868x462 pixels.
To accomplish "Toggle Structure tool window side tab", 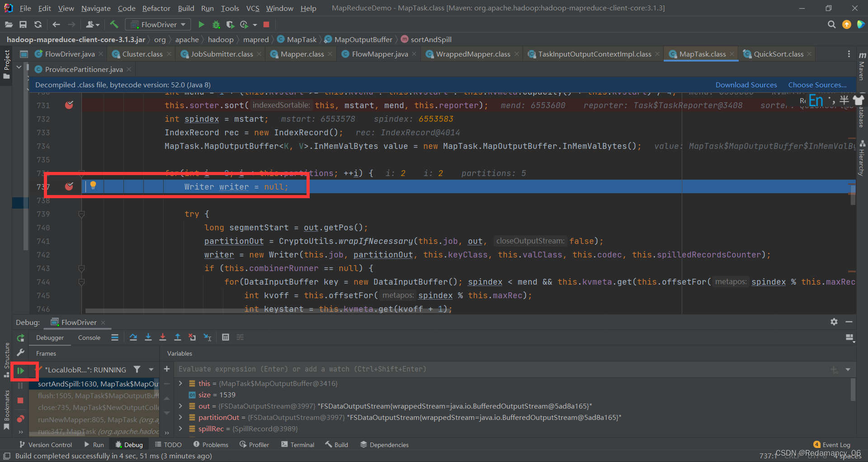I will pyautogui.click(x=6, y=360).
